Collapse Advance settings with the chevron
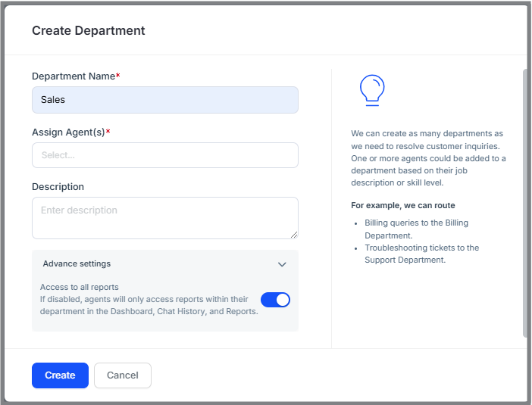Screen dimensions: 532x405 (x=282, y=264)
